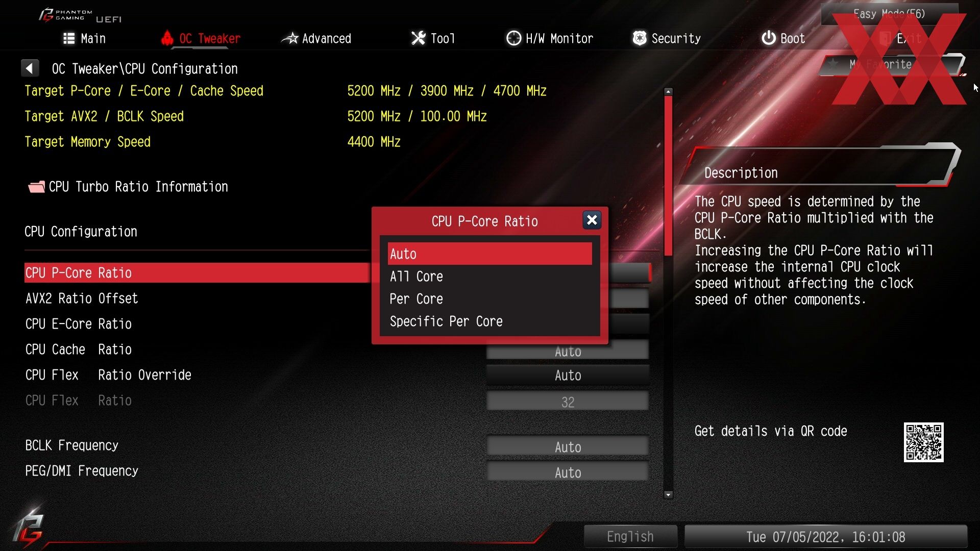980x551 pixels.
Task: Switch to Easy Mode (F6)
Action: point(889,14)
